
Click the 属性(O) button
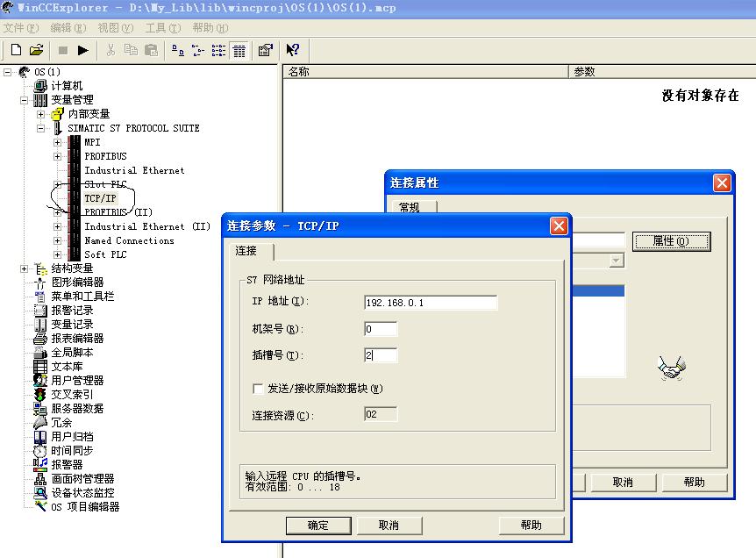[x=671, y=240]
